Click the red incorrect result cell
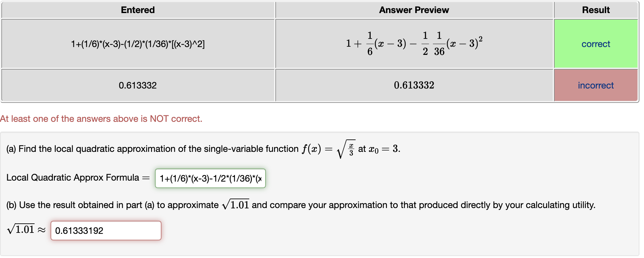The height and width of the screenshot is (258, 644). (x=596, y=85)
